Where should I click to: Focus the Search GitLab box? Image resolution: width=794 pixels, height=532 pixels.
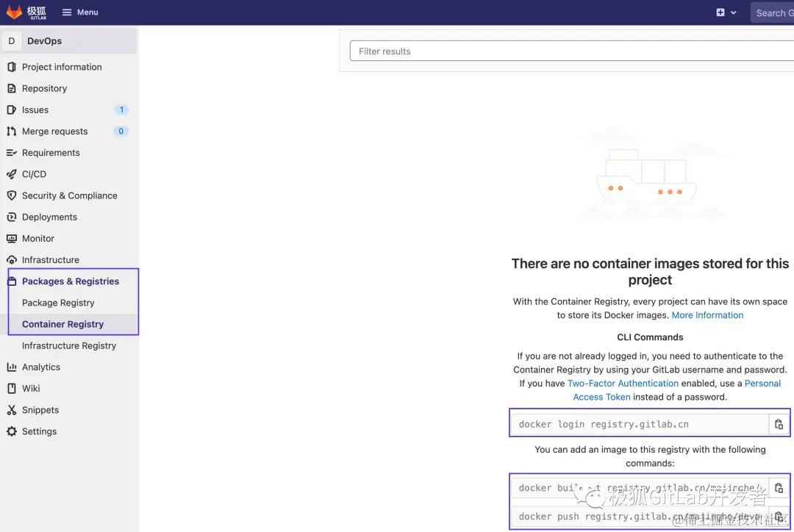point(773,13)
